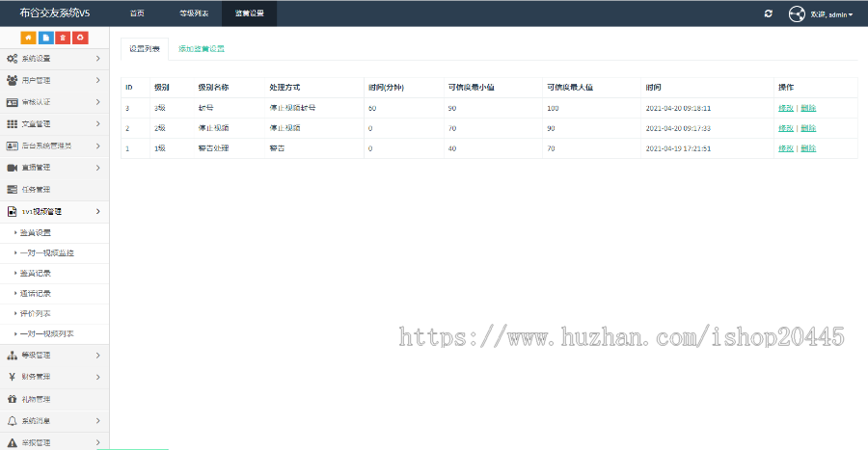
Task: Switch to the 首页 top tab
Action: tap(137, 13)
